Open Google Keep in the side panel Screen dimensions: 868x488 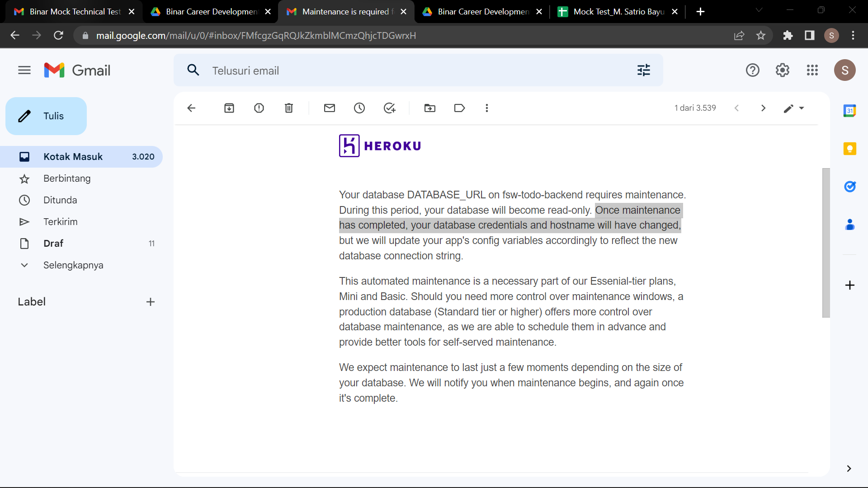[849, 149]
